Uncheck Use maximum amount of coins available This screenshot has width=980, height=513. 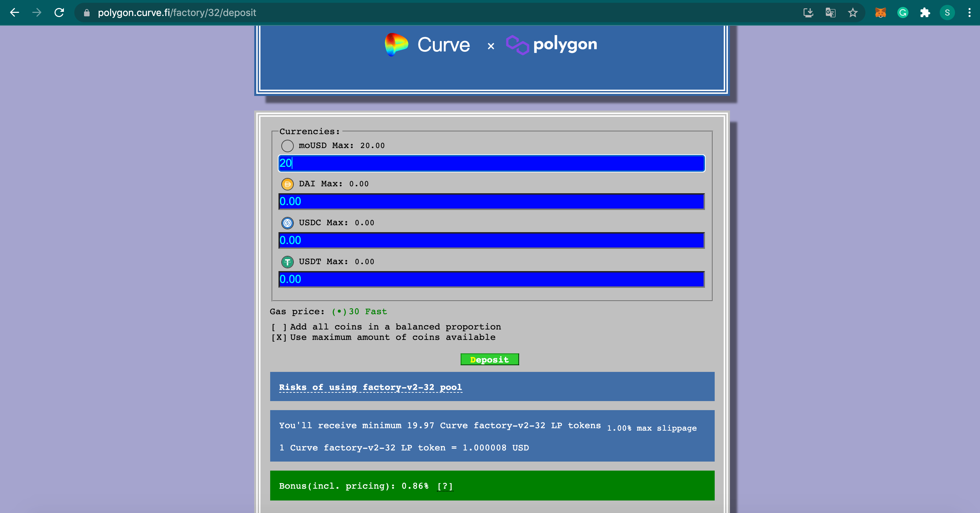[383, 337]
